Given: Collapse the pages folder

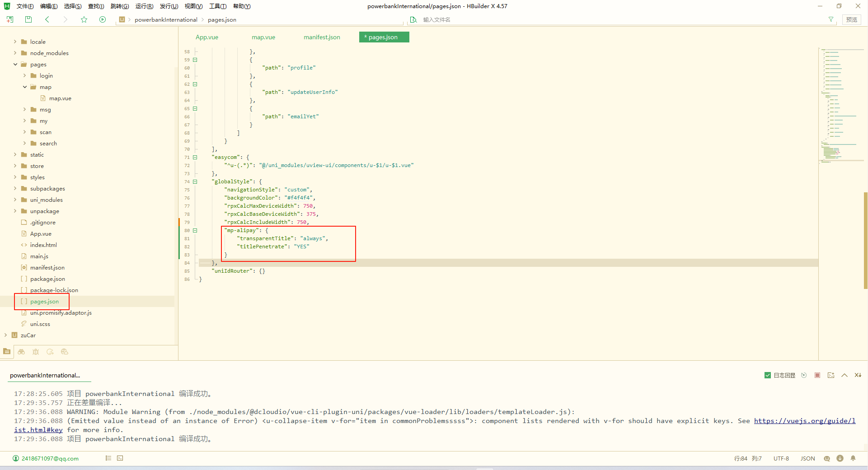Looking at the screenshot, I should pos(15,64).
